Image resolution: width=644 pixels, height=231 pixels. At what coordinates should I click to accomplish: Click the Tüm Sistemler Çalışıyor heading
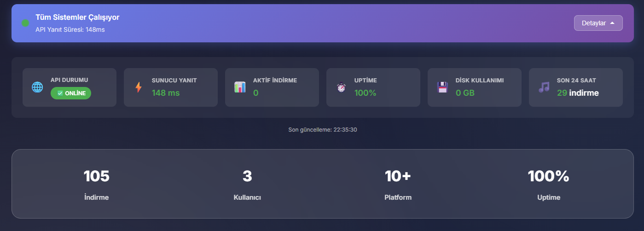pos(77,17)
